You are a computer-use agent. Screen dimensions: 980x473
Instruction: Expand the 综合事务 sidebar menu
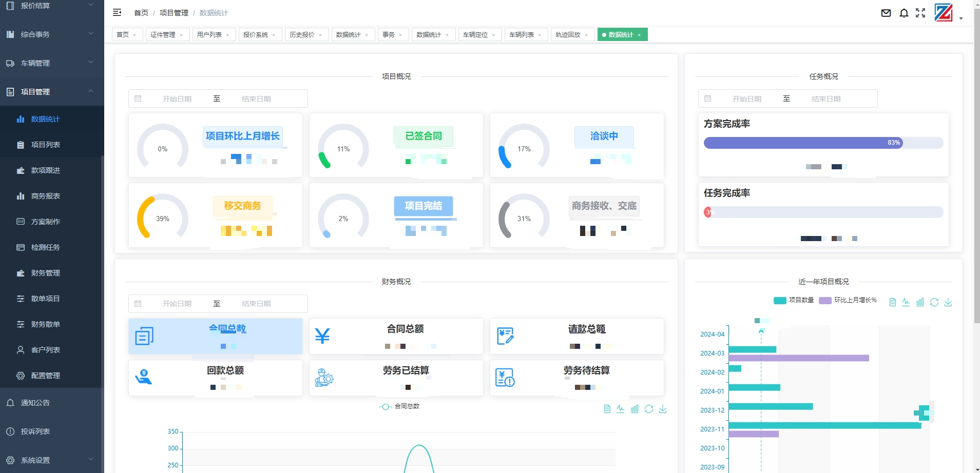(x=52, y=34)
